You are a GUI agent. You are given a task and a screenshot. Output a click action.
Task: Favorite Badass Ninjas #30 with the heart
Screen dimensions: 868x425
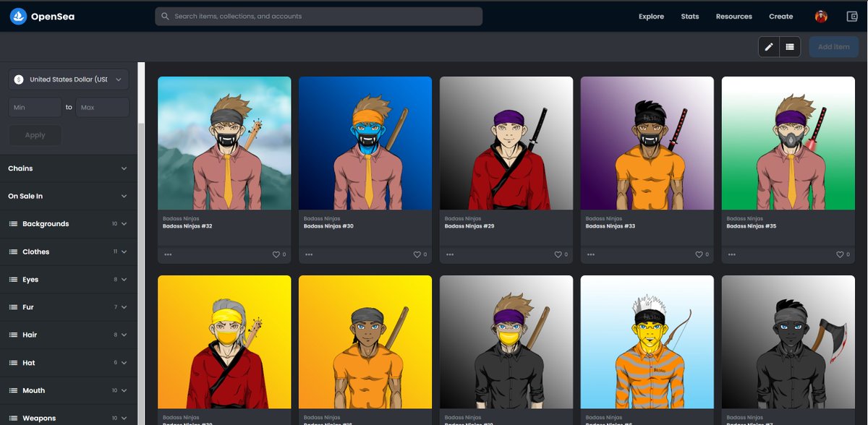(x=416, y=254)
